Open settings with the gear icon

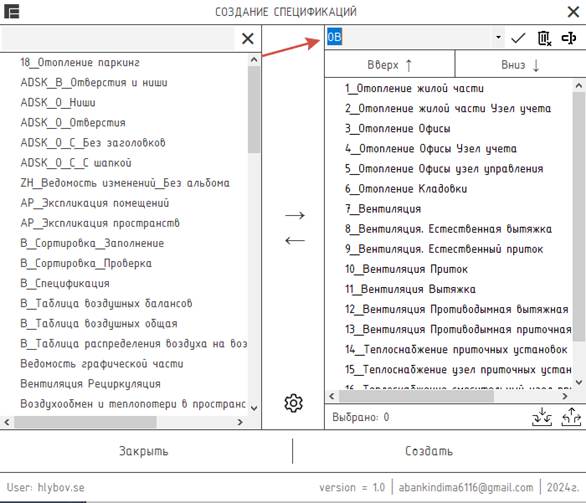pos(293,403)
